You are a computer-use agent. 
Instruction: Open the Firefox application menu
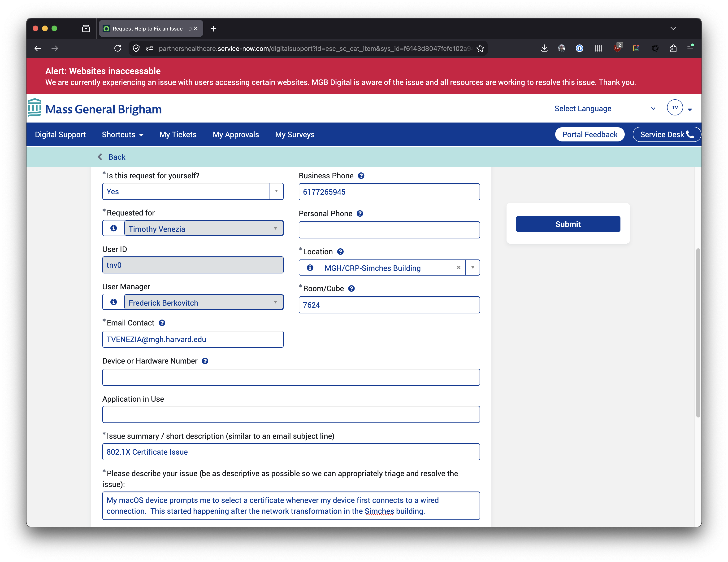click(x=690, y=48)
